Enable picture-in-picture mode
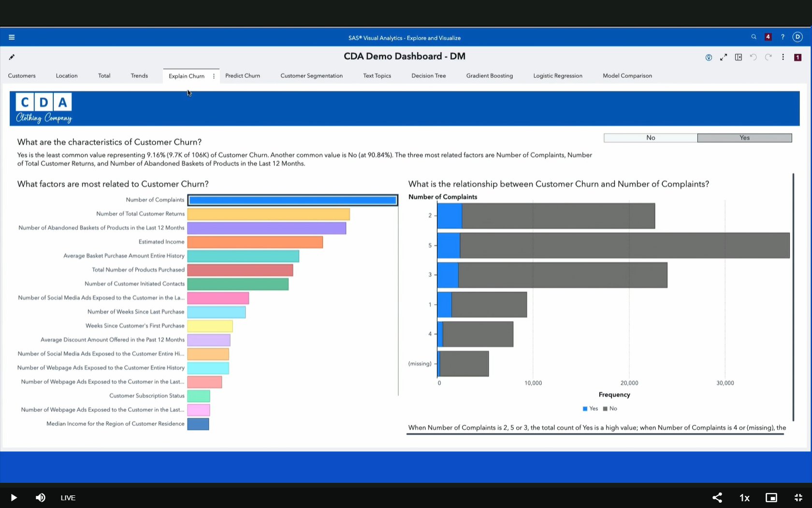The width and height of the screenshot is (812, 508). coord(771,497)
